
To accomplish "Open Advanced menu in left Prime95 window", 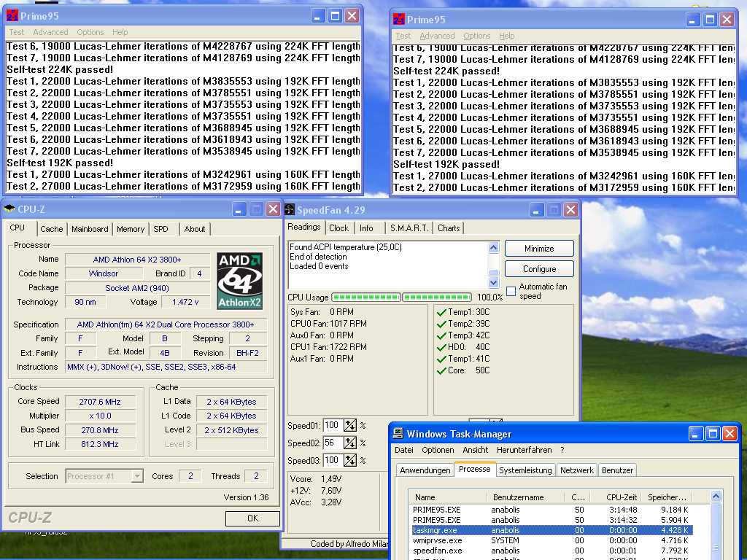I will point(50,32).
